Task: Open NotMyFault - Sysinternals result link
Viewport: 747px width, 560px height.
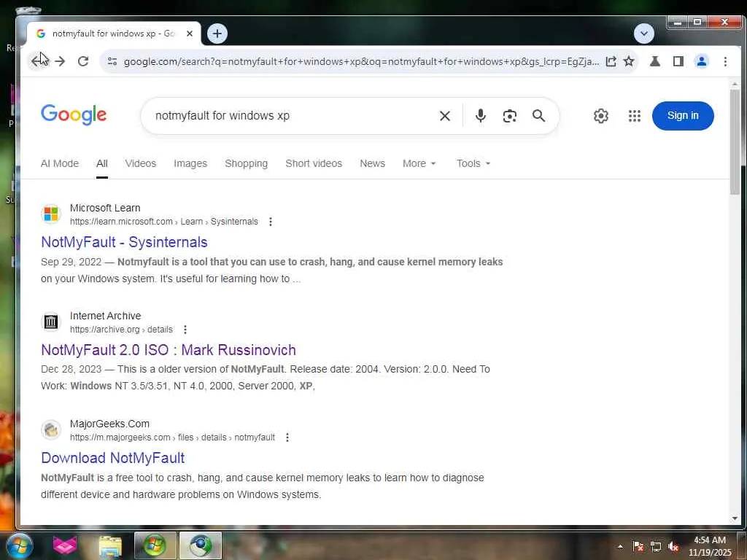Action: point(124,242)
